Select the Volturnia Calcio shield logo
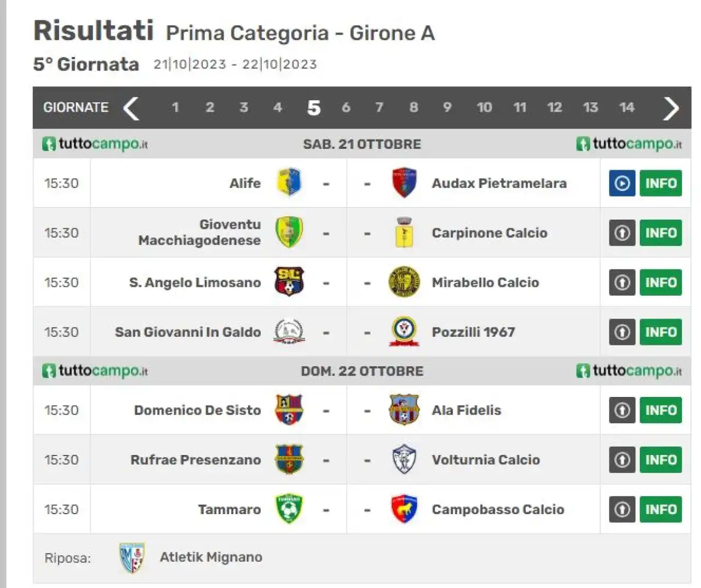 pos(404,459)
